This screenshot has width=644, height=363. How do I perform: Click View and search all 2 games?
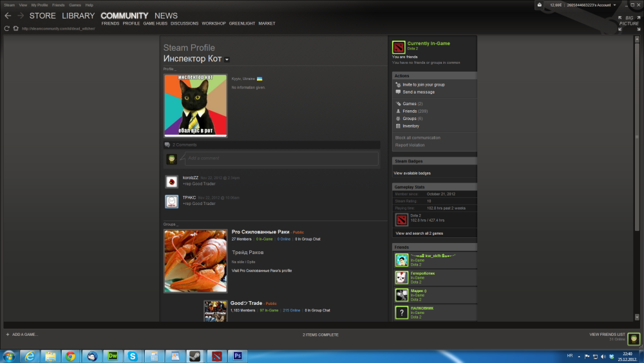coord(419,233)
